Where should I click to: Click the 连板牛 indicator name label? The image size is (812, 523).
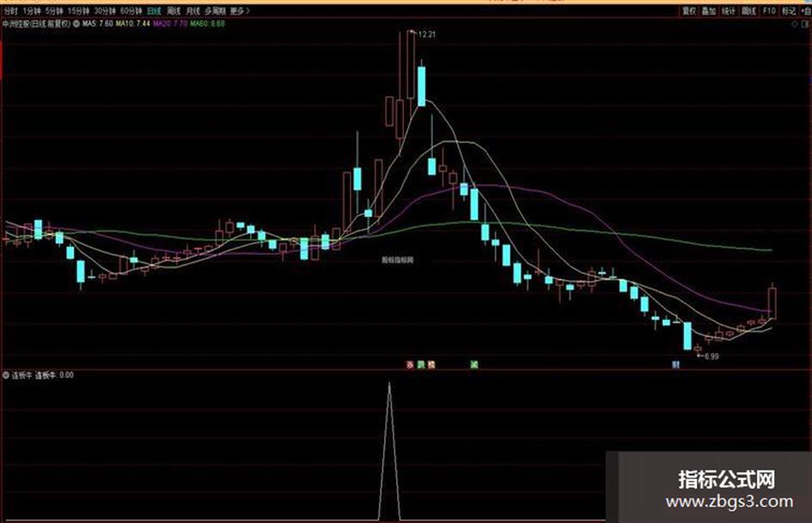coord(21,375)
